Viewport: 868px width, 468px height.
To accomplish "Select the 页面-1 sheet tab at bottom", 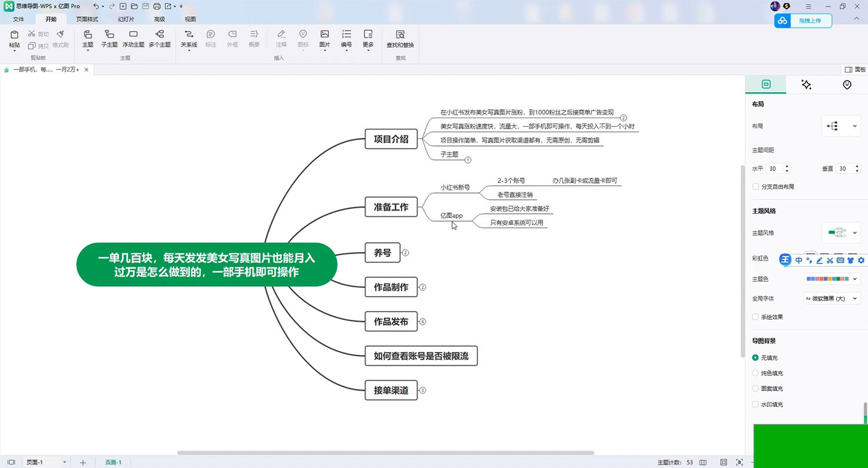I will pyautogui.click(x=113, y=462).
